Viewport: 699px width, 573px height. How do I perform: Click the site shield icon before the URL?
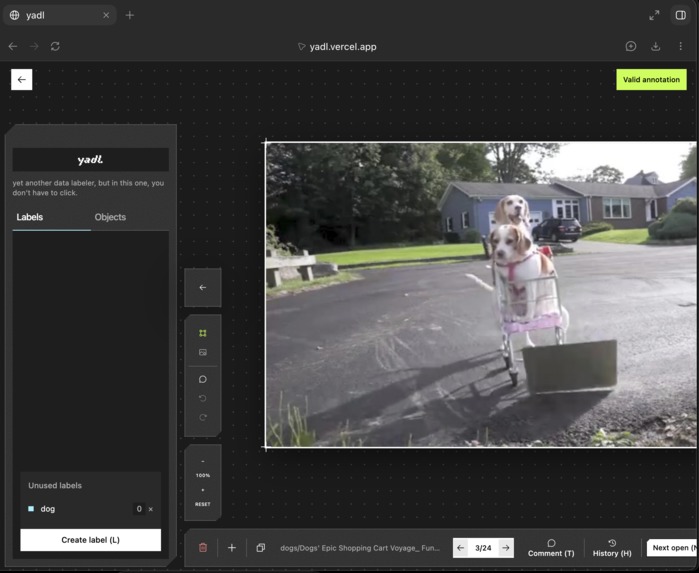pos(302,47)
